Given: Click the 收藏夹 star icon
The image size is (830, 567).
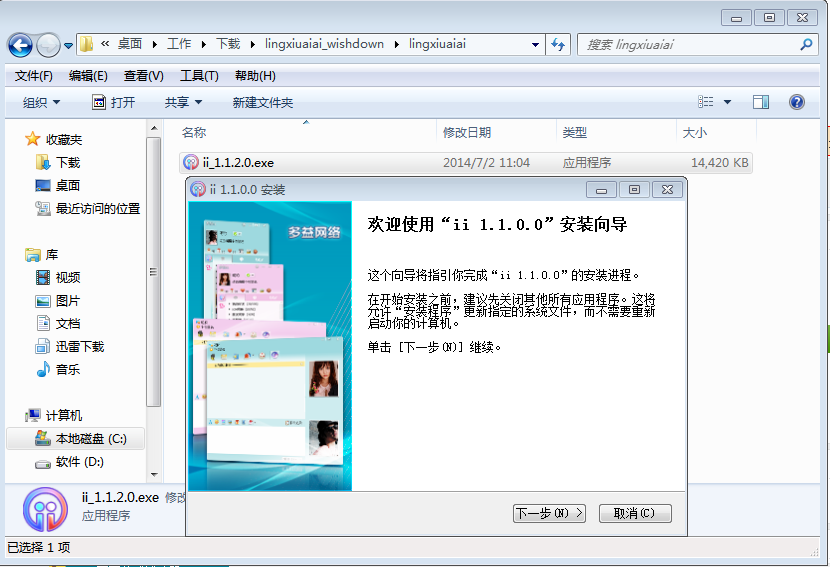Looking at the screenshot, I should pos(32,139).
